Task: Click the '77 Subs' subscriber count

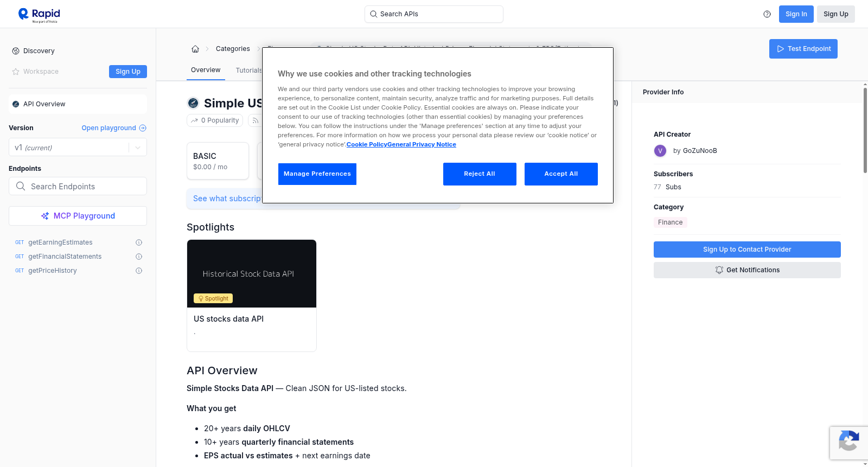Action: pyautogui.click(x=667, y=187)
